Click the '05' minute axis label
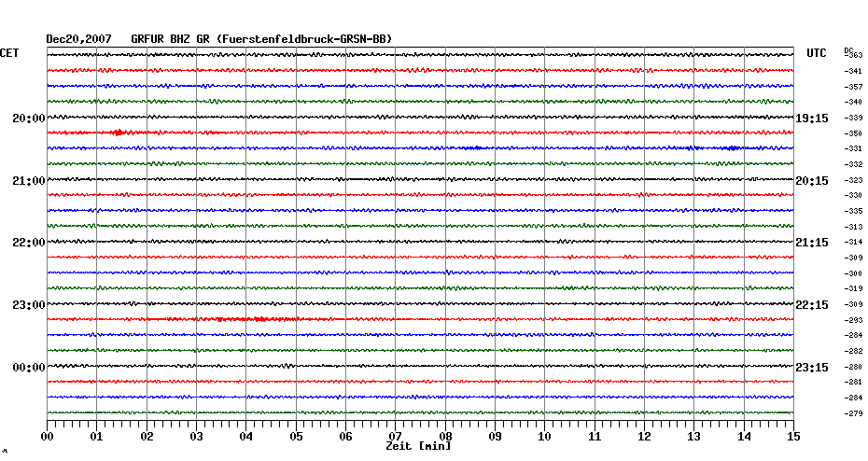The width and height of the screenshot is (868, 461). tap(296, 437)
